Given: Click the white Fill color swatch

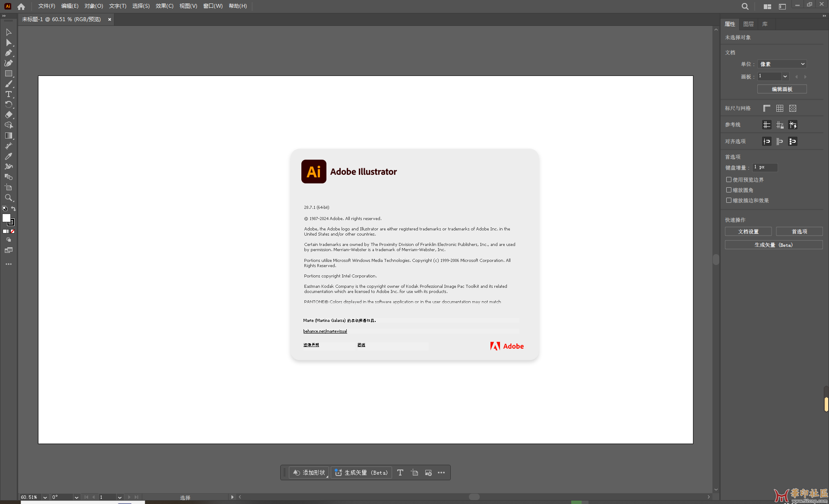Looking at the screenshot, I should [6, 218].
